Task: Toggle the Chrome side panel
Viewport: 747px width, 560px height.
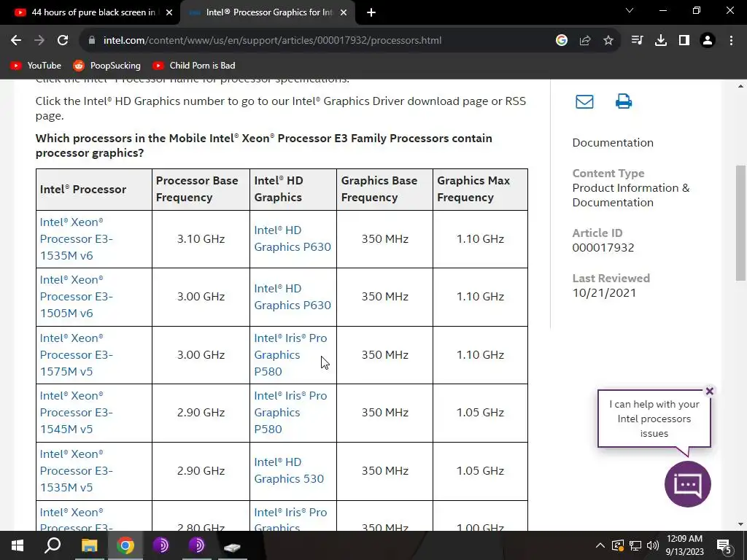Action: (x=684, y=41)
